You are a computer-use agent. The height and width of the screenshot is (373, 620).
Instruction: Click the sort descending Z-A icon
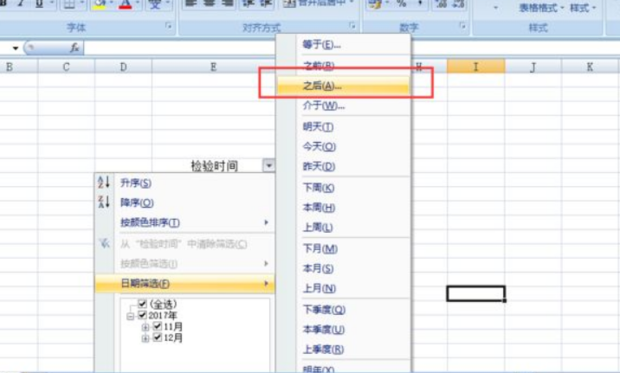click(104, 202)
